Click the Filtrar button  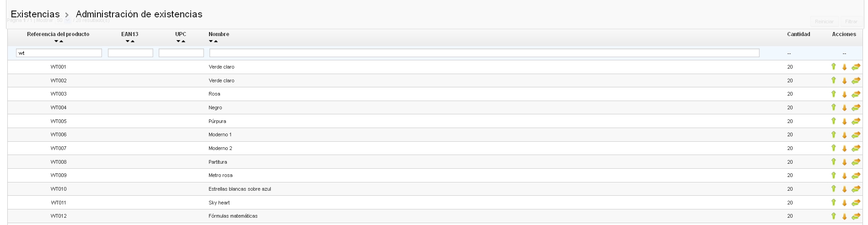851,21
